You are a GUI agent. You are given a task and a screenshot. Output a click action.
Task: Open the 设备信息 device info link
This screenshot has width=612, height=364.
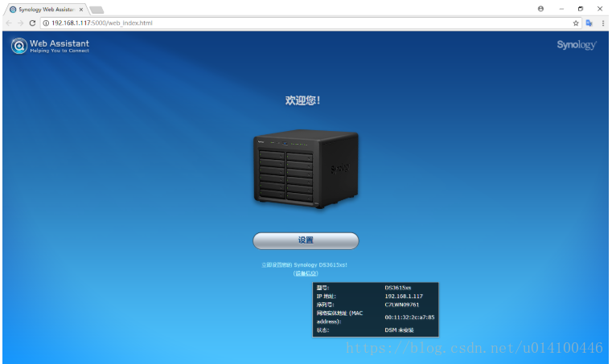306,273
